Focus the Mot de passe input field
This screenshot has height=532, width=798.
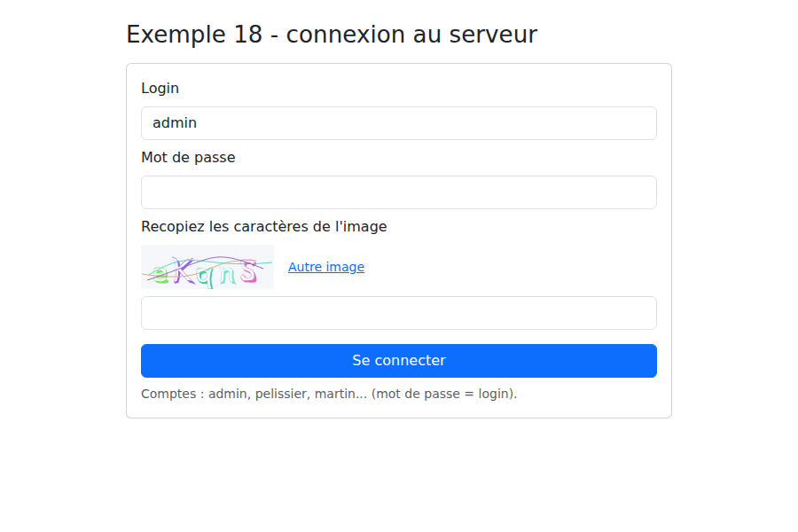pyautogui.click(x=398, y=192)
